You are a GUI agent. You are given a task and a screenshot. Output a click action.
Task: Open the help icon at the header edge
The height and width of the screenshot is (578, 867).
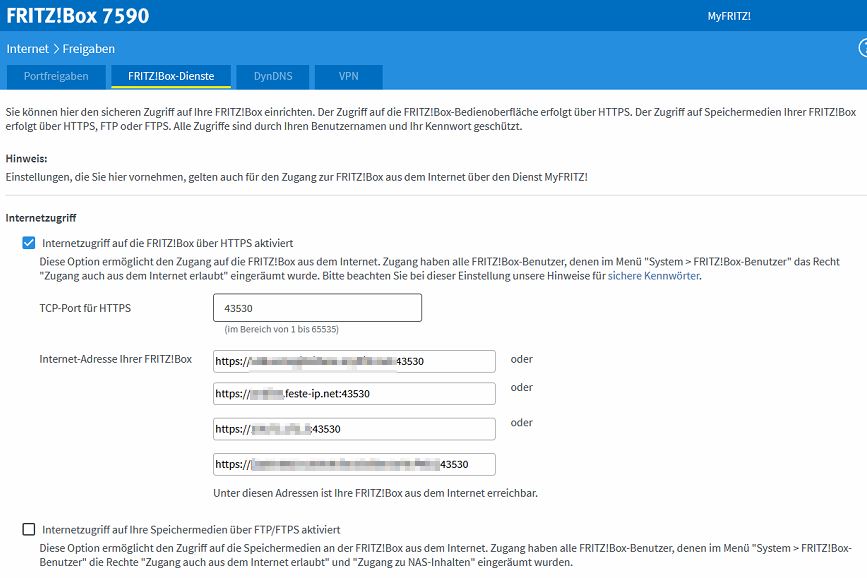pyautogui.click(x=863, y=48)
